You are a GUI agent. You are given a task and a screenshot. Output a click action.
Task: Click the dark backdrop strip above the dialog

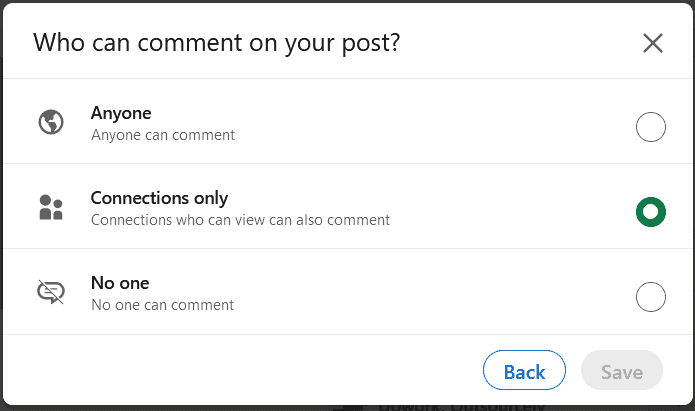(348, 1)
